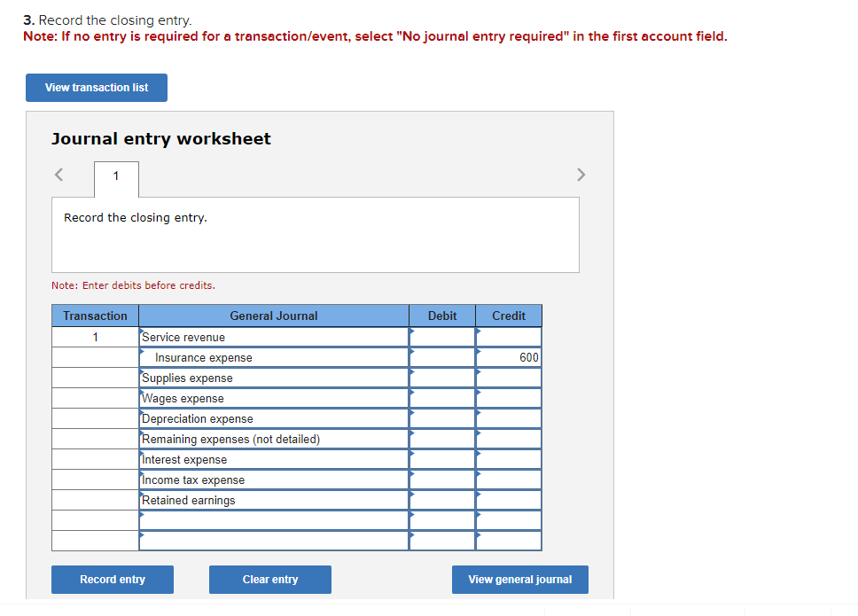The image size is (858, 616).
Task: Expand the Wages expense account selector
Action: click(x=270, y=398)
